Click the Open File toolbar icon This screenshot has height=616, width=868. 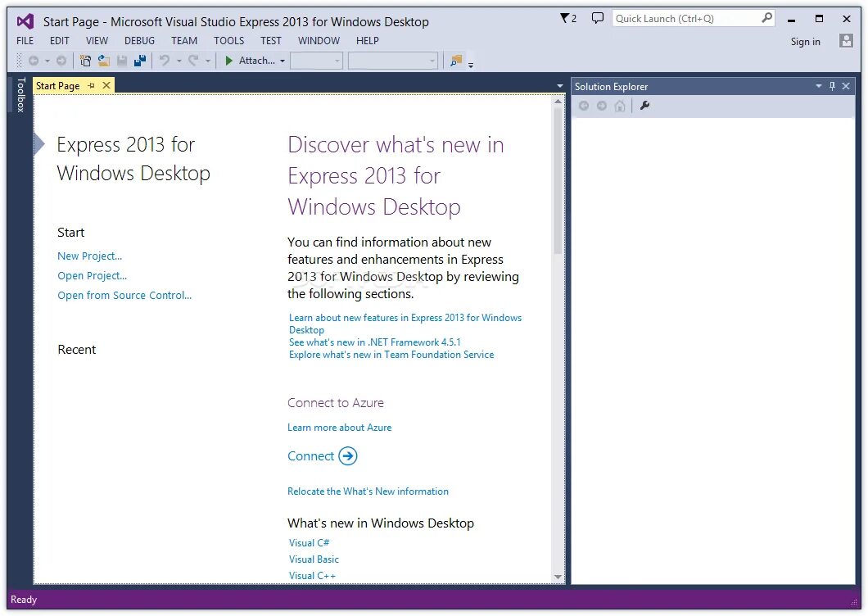tap(103, 61)
